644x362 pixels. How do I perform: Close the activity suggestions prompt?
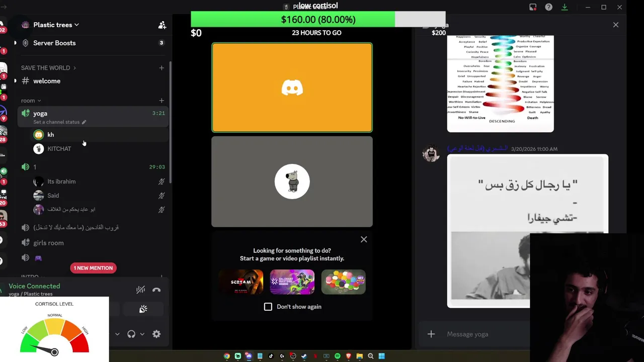364,239
